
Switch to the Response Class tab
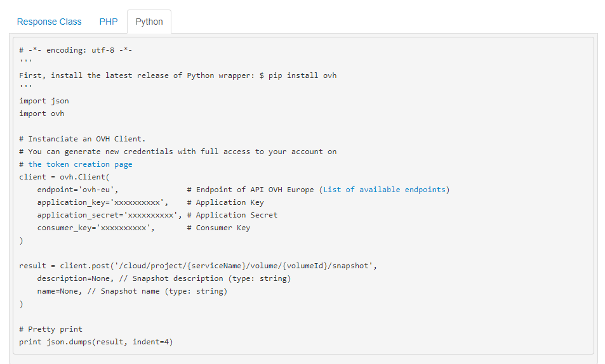point(49,22)
